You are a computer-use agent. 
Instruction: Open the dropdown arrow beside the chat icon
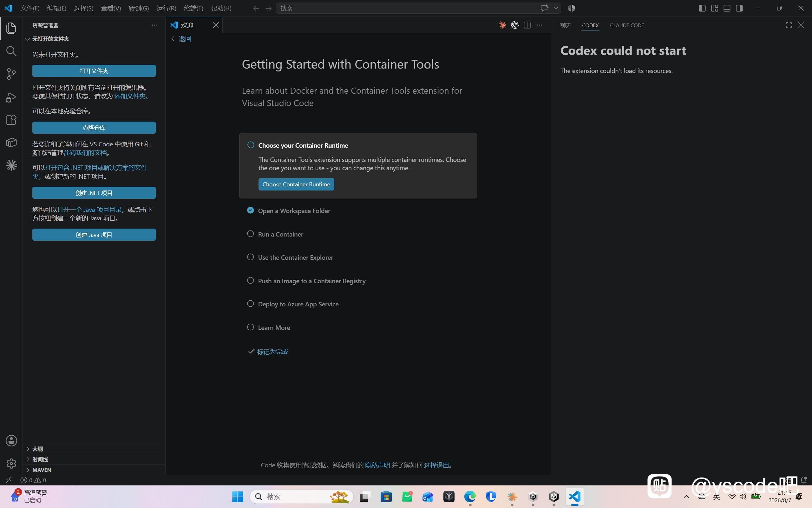(x=556, y=8)
